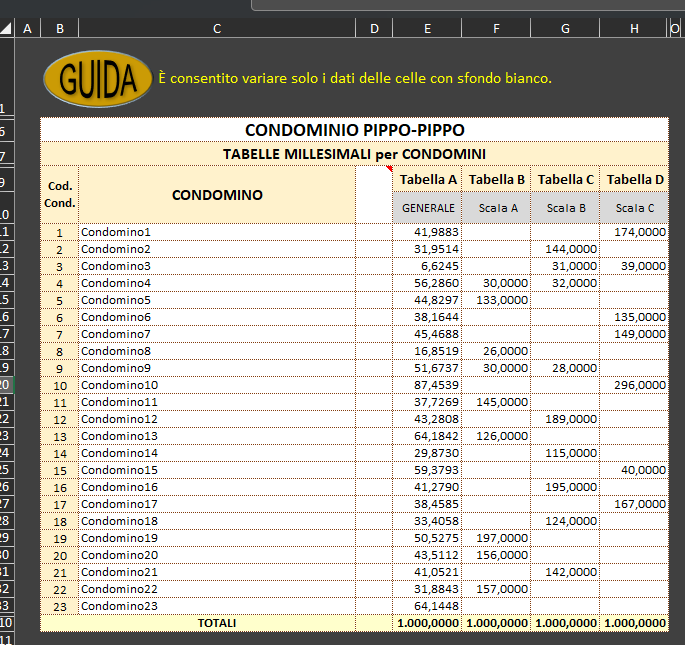Click the CONDOMINIO PIPPO-PIPPO title cell

pyautogui.click(x=354, y=130)
